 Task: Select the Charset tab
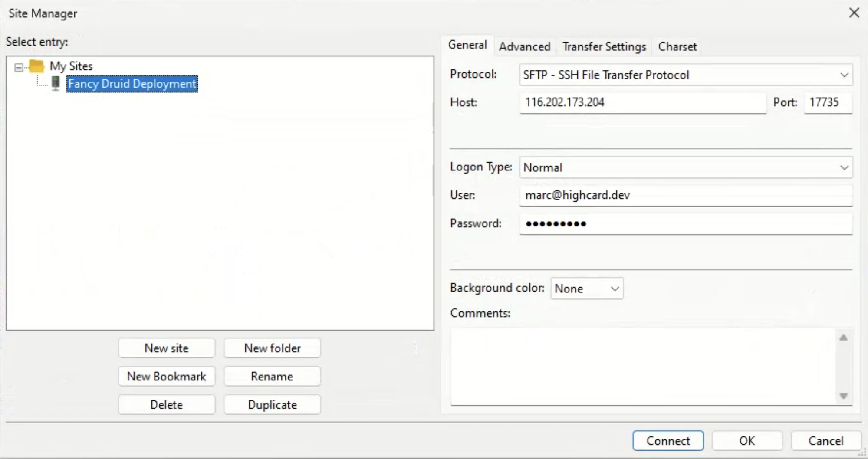[677, 46]
